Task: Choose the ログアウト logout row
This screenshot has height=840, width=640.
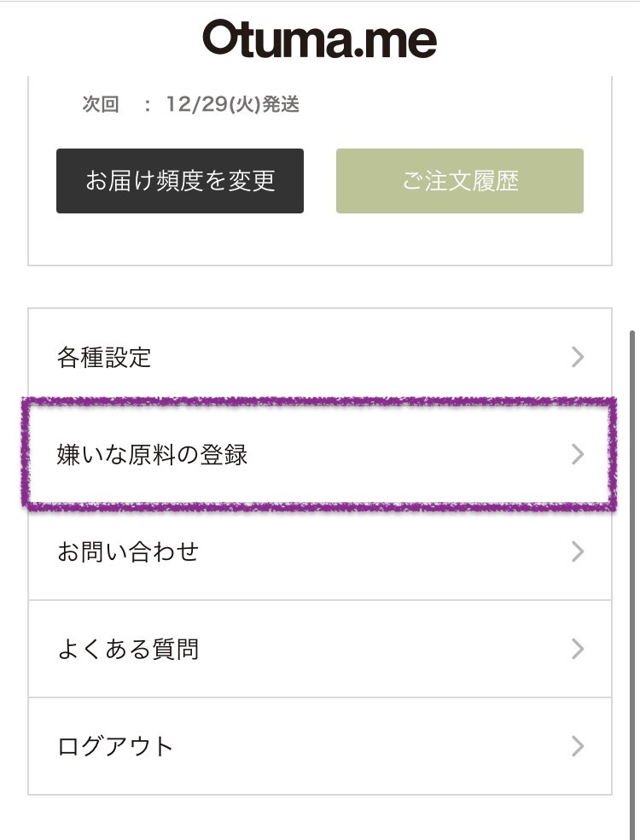Action: 320,746
